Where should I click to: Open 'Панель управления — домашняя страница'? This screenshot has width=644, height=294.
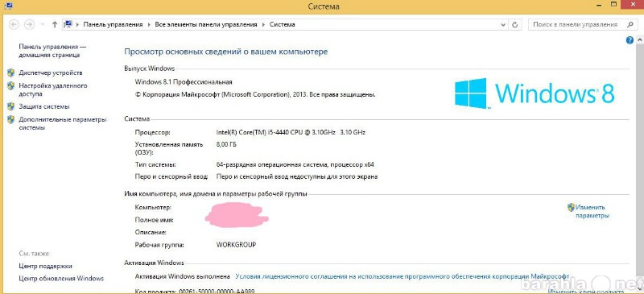tap(52, 51)
